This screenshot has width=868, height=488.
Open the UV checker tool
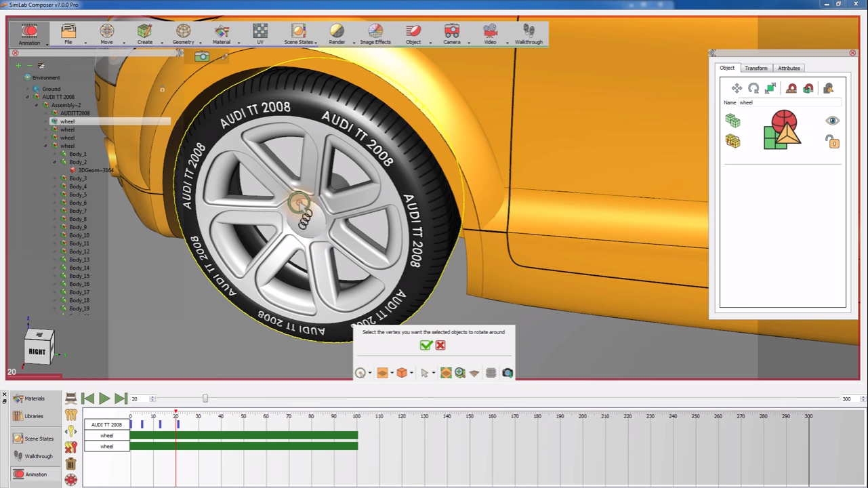260,34
